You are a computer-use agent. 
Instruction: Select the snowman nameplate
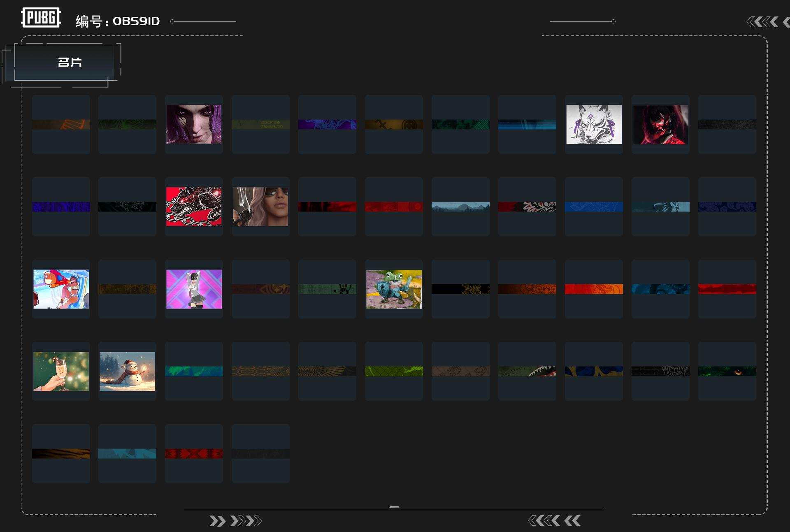(127, 371)
